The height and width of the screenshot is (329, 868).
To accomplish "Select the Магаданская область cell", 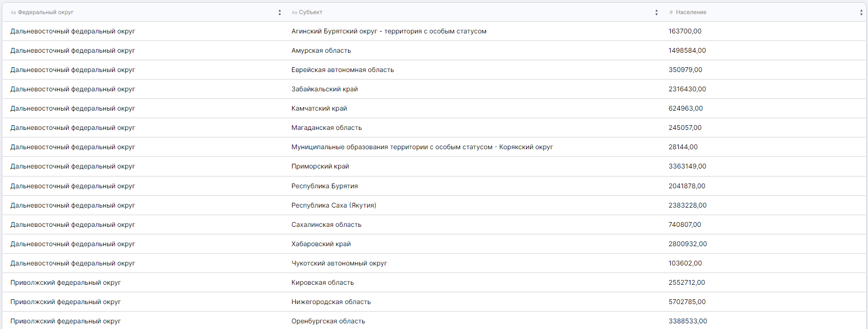I will click(326, 128).
